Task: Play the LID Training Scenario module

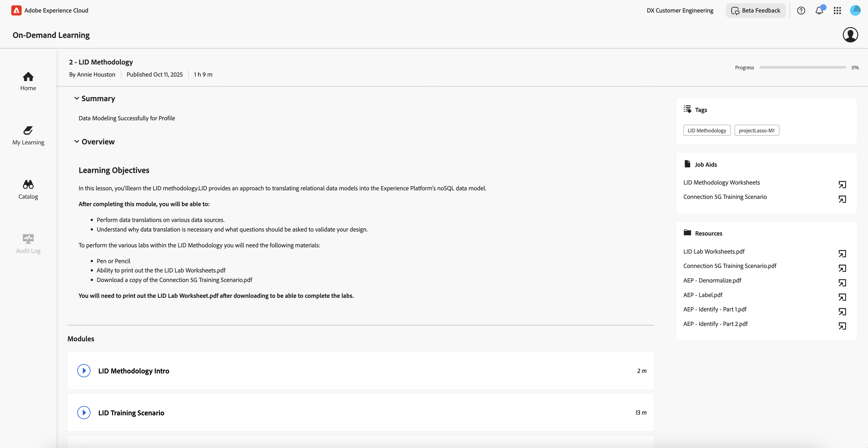Action: coord(84,413)
